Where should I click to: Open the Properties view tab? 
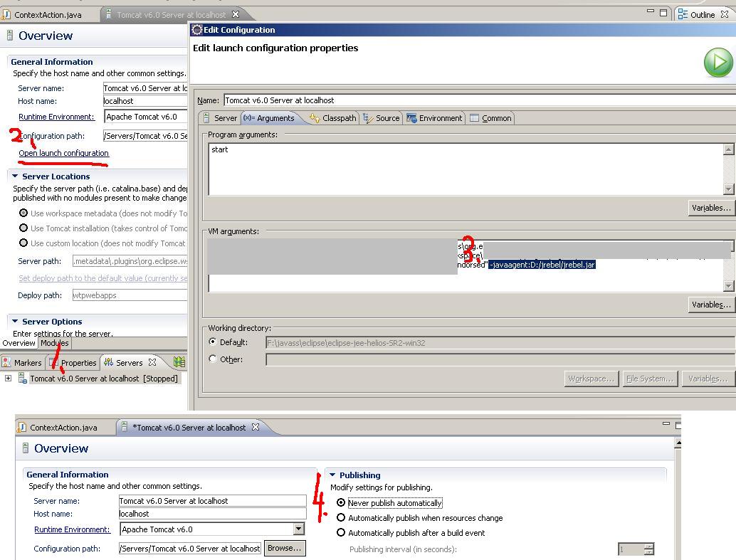(x=73, y=362)
